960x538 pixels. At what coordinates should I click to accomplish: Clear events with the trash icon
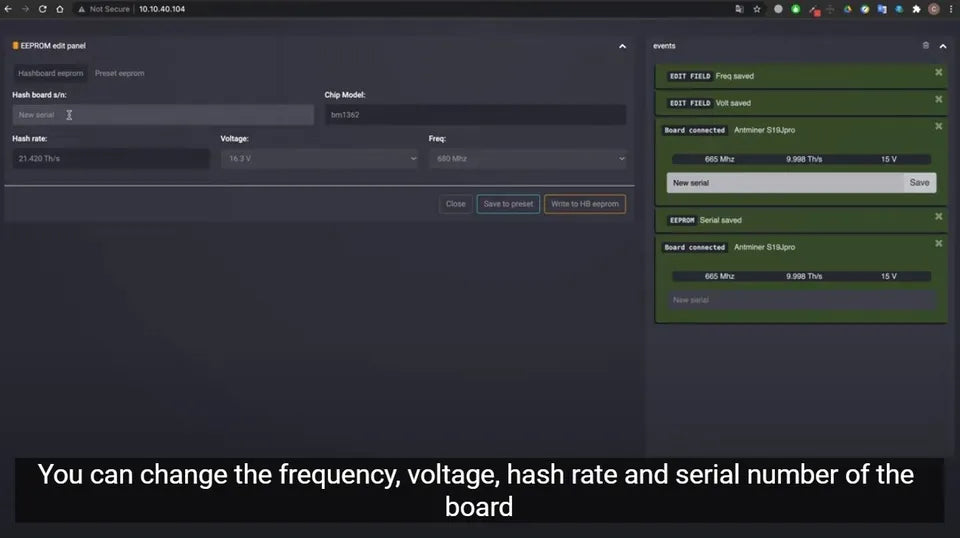pyautogui.click(x=925, y=46)
